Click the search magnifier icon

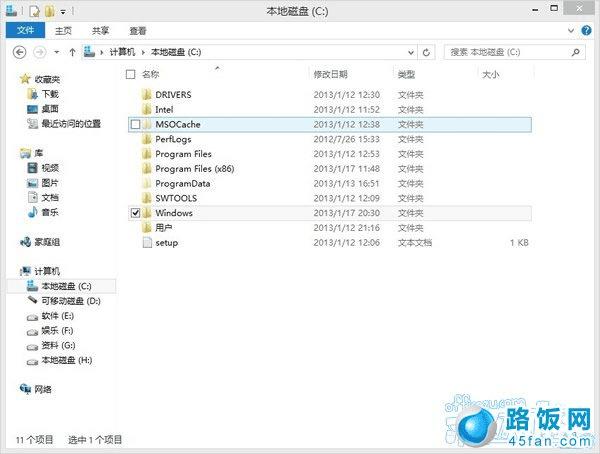(x=575, y=52)
